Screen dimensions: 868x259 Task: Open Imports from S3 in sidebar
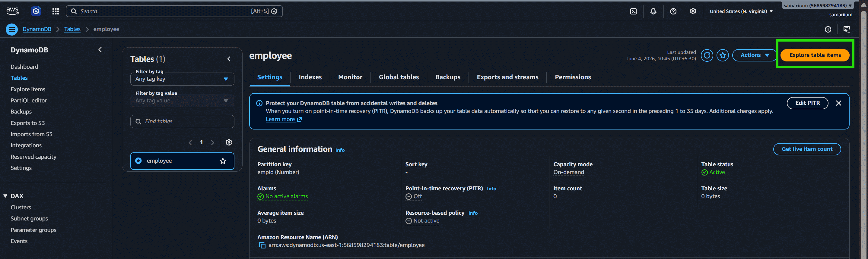coord(31,134)
